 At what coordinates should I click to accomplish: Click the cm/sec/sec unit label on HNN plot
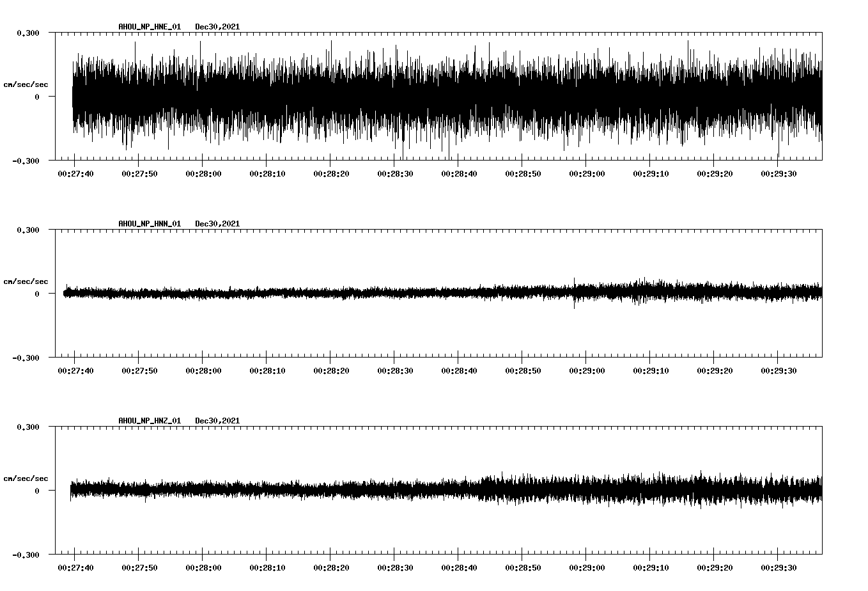click(x=26, y=281)
